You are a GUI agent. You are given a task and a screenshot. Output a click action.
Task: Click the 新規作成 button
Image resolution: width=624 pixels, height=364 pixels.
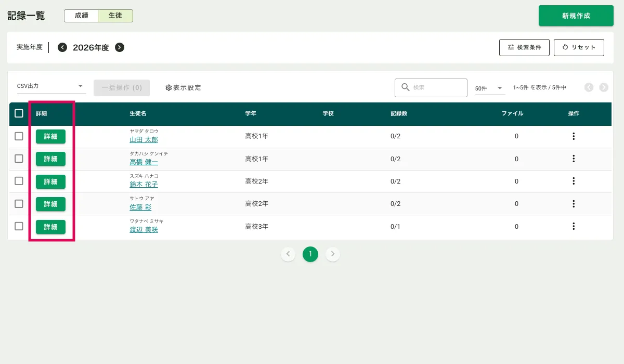pyautogui.click(x=576, y=16)
